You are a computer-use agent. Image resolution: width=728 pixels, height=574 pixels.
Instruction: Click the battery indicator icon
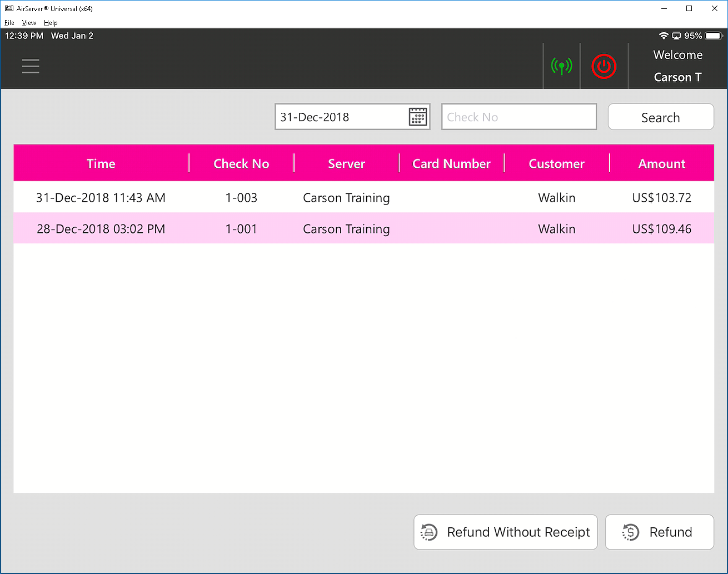coord(713,36)
